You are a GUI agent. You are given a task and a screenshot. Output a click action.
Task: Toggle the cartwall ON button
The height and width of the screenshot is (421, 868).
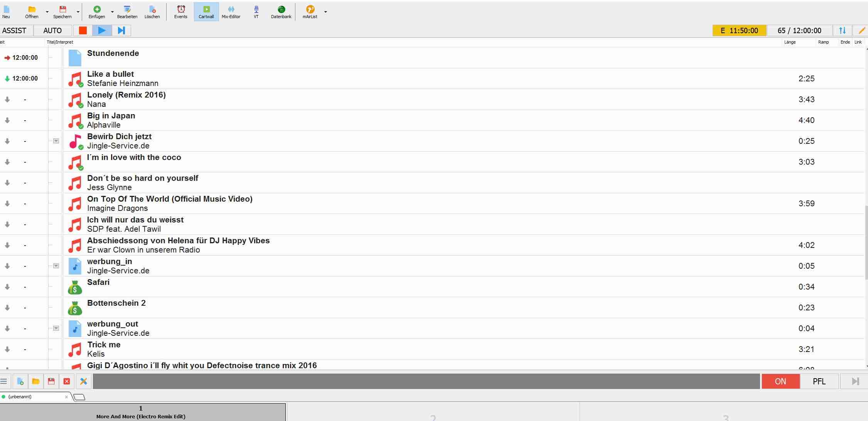coord(780,381)
